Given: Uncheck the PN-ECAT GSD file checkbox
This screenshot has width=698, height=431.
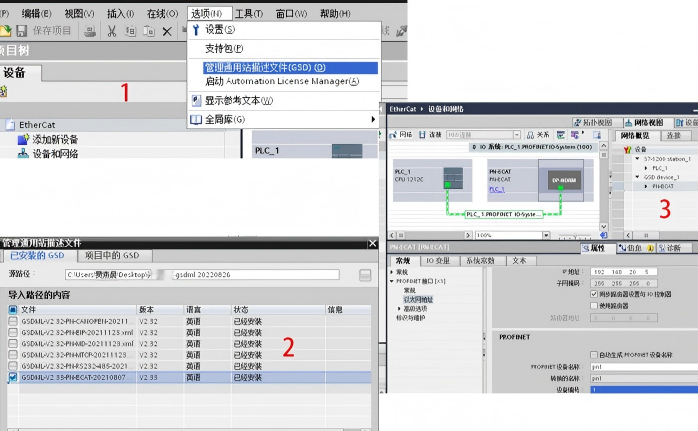Looking at the screenshot, I should [13, 377].
